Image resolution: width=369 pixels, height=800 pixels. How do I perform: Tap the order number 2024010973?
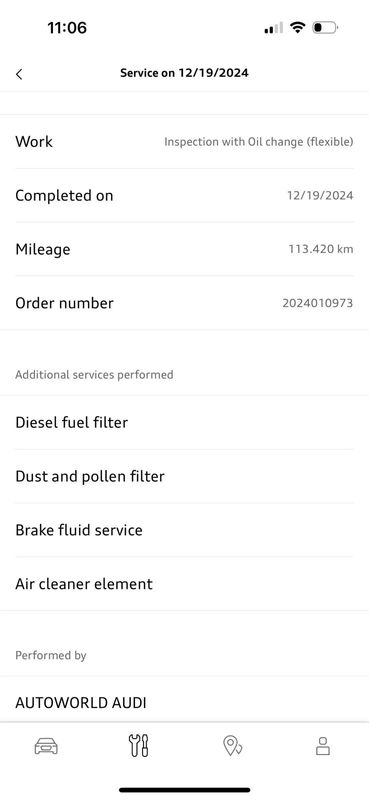[317, 303]
